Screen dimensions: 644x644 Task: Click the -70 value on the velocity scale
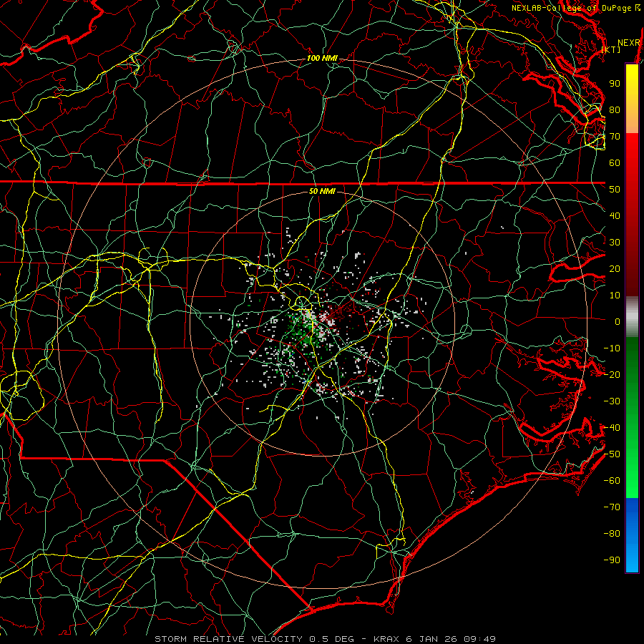point(612,507)
